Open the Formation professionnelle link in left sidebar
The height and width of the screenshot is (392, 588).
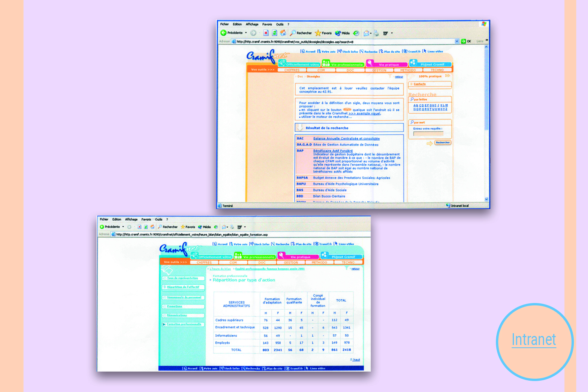click(x=184, y=324)
